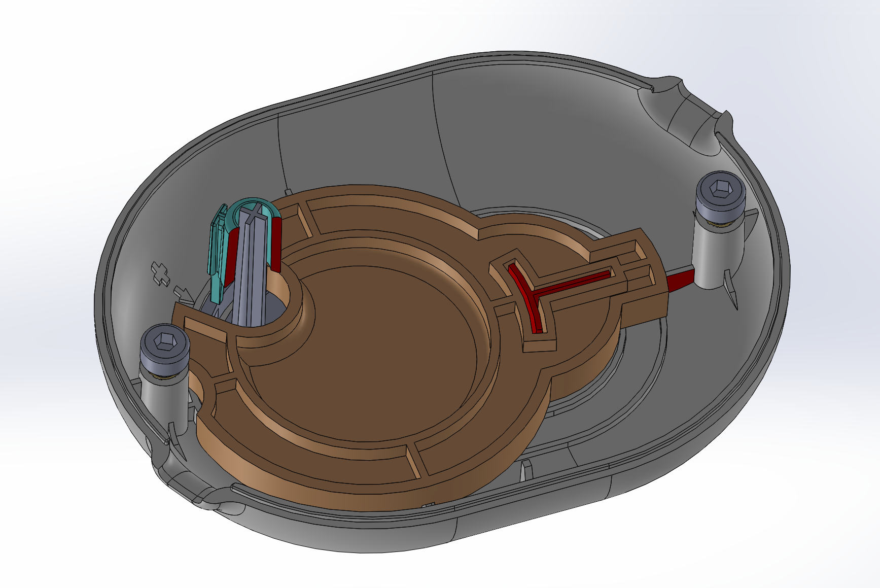
Task: Select the gray cross-shaped center post
Action: (252, 264)
